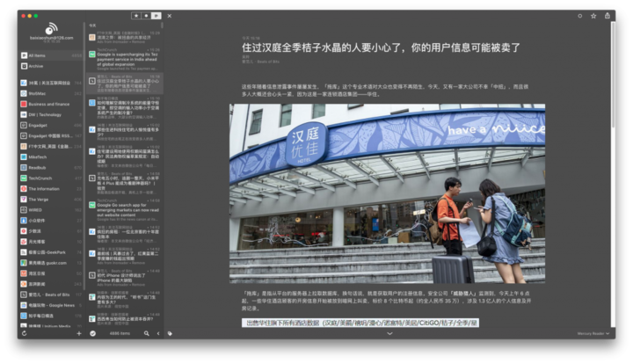Screen dimensions: 633x364
Task: Select the Readhub feed
Action: click(x=52, y=167)
